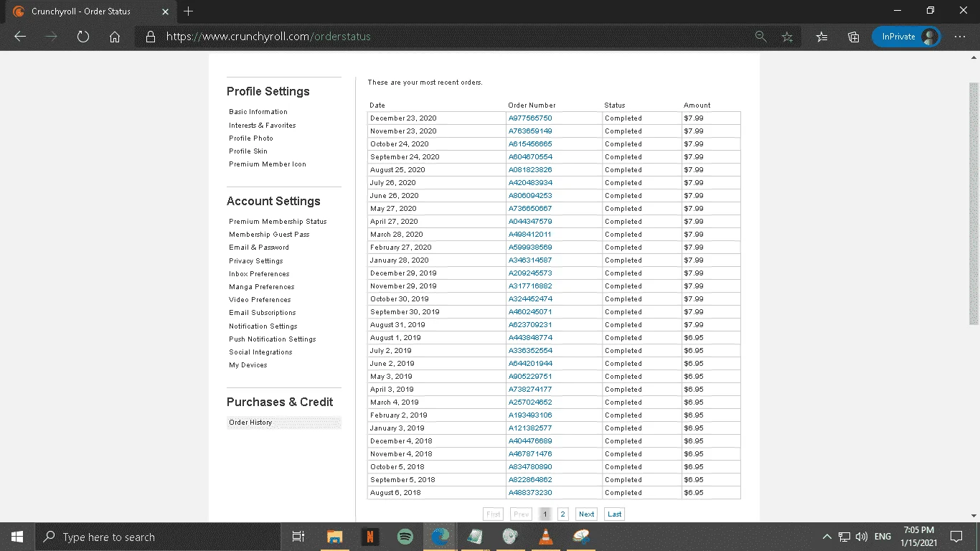Open Edge Settings and more menu
This screenshot has width=980, height=551.
pyautogui.click(x=960, y=37)
